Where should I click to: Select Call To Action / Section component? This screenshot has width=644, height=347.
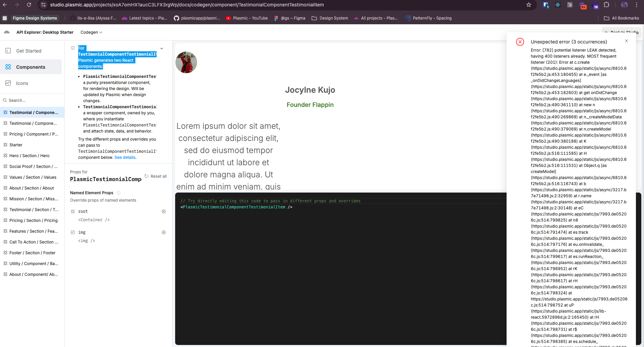click(x=32, y=242)
